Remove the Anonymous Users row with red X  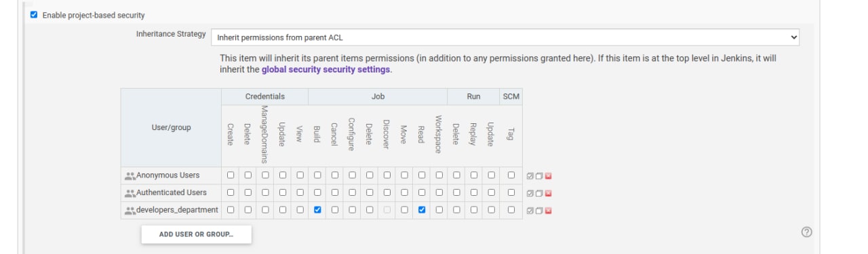548,175
